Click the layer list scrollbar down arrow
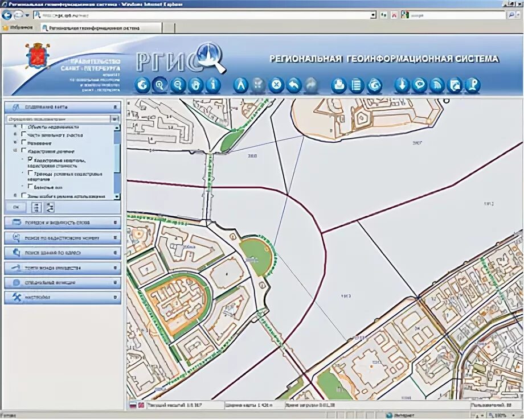The image size is (524, 420). click(117, 196)
